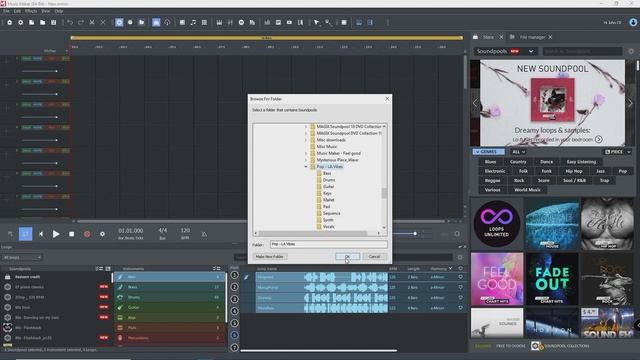Toggle the metronome icon
This screenshot has width=640, height=360.
(204, 234)
